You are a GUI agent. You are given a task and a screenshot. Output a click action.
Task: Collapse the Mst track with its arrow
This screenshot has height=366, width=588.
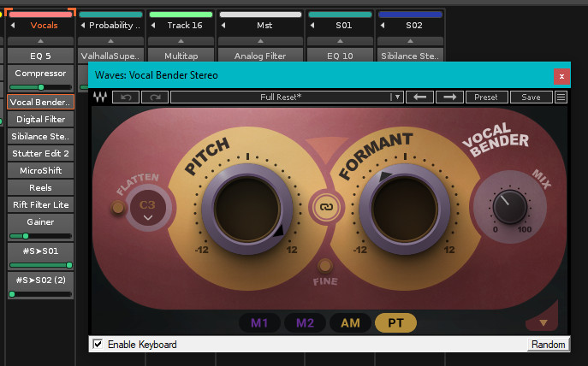click(x=223, y=25)
